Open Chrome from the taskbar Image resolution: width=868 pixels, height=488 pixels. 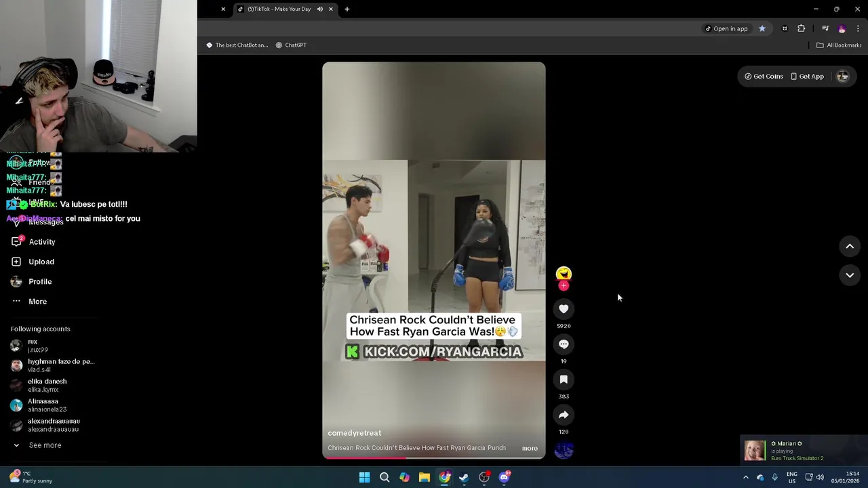click(x=444, y=477)
